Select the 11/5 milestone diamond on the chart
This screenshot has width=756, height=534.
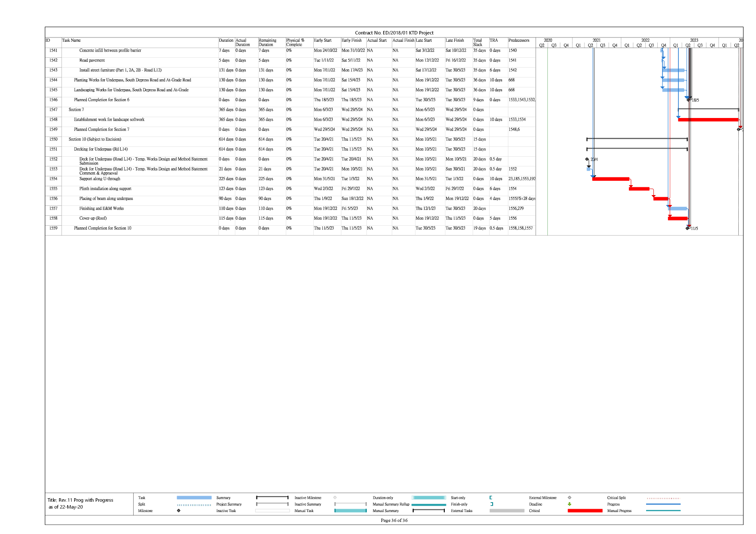click(687, 228)
